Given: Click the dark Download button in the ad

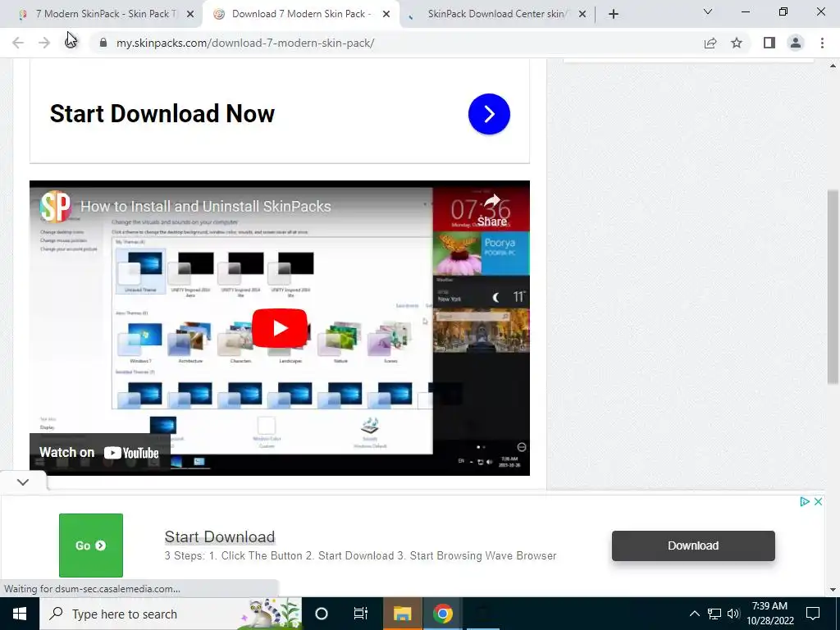Looking at the screenshot, I should 693,546.
